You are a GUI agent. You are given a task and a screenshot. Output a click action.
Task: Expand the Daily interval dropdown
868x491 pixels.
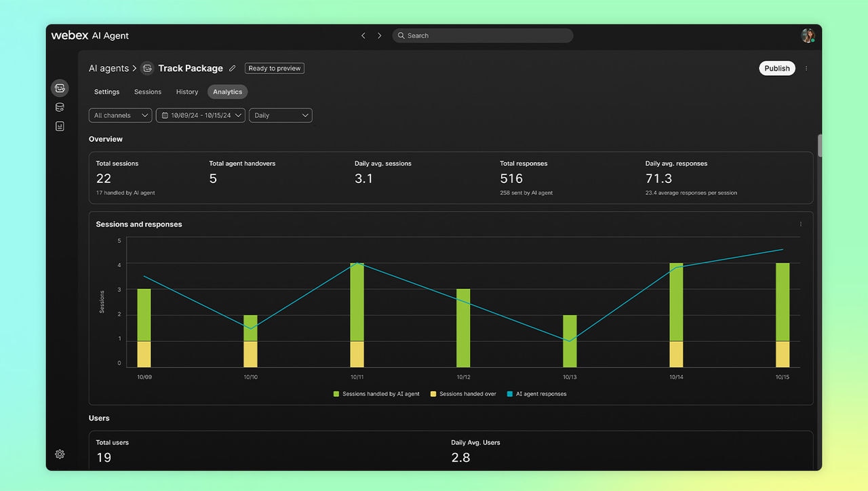280,115
